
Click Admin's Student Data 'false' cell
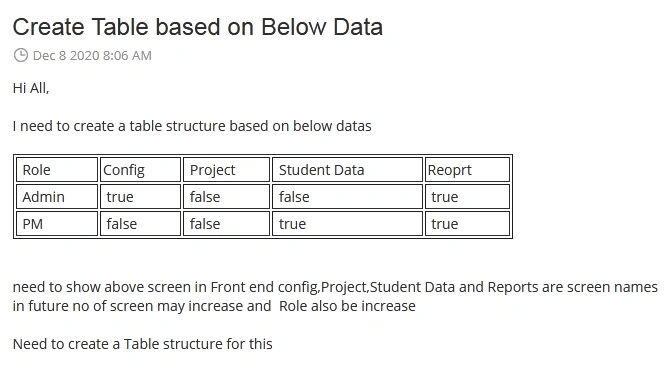tap(347, 196)
